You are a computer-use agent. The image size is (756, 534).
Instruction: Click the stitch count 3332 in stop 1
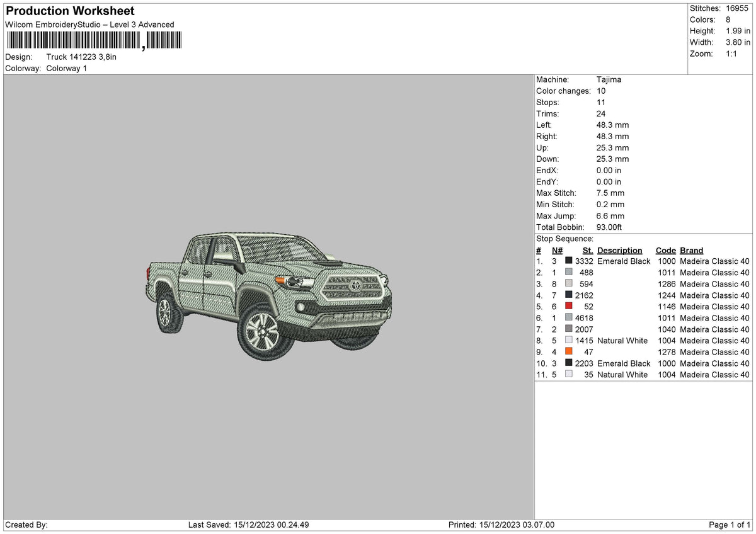coord(584,261)
